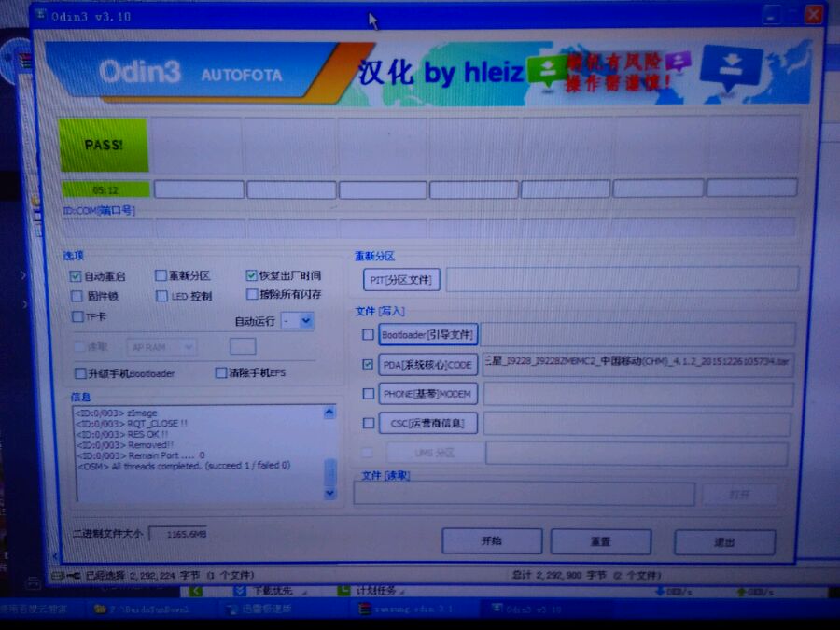Click the log box scroll up arrow
The height and width of the screenshot is (630, 840).
(x=329, y=412)
